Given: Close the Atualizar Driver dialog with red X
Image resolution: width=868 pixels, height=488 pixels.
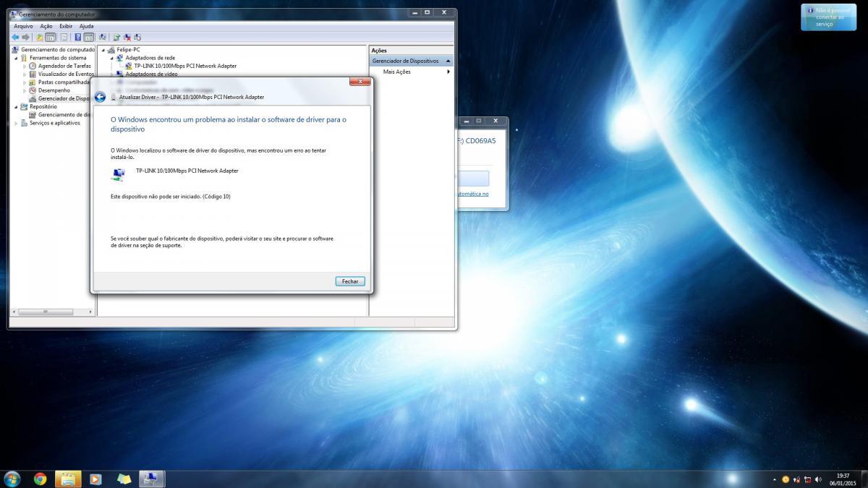Looking at the screenshot, I should 359,82.
